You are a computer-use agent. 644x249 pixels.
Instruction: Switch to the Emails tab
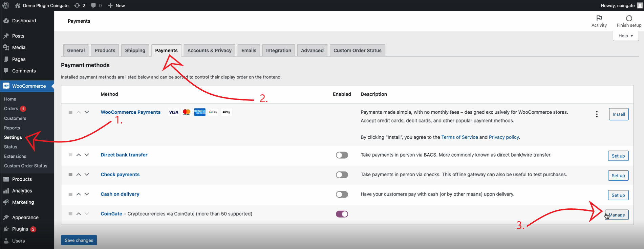[249, 50]
